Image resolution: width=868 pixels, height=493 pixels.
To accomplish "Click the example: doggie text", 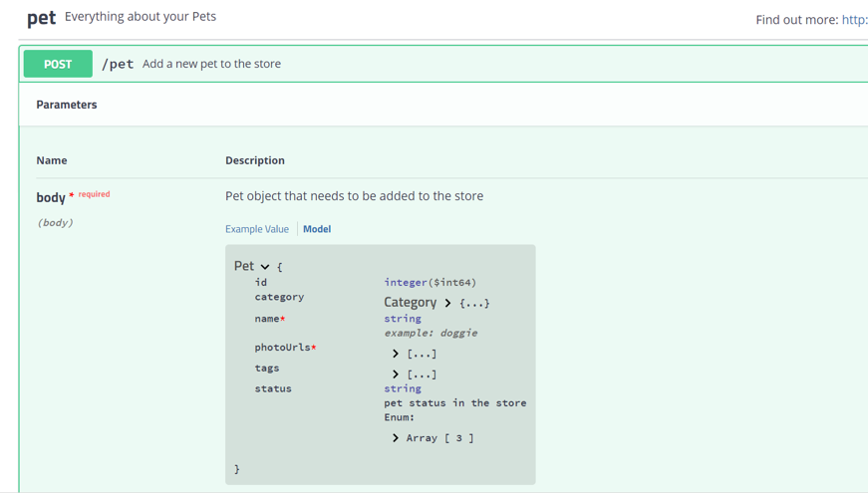I will 431,333.
